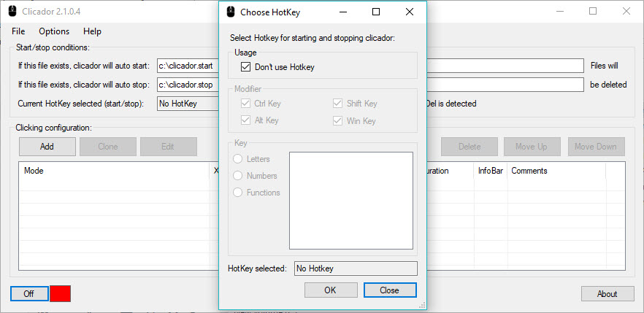Image resolution: width=644 pixels, height=313 pixels.
Task: Maximize the Choose HotKey dialog
Action: pos(376,12)
